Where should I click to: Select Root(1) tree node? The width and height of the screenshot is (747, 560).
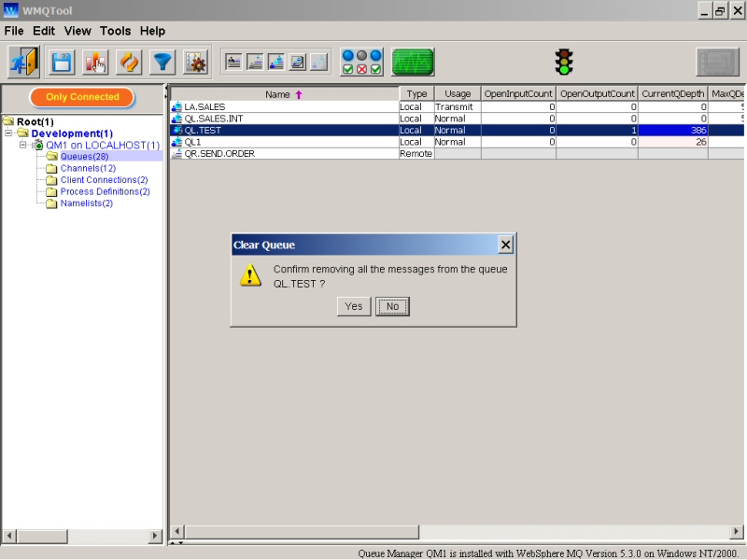click(35, 122)
